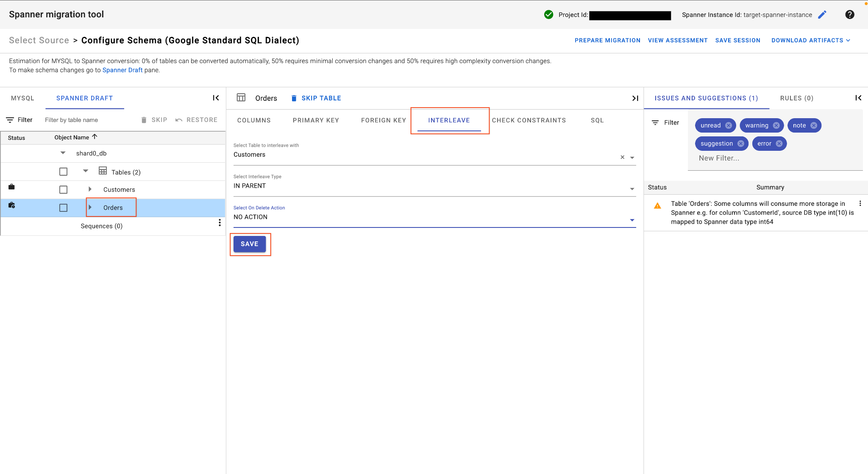Click the Prepare Migration link
Viewport: 868px width, 474px height.
607,40
